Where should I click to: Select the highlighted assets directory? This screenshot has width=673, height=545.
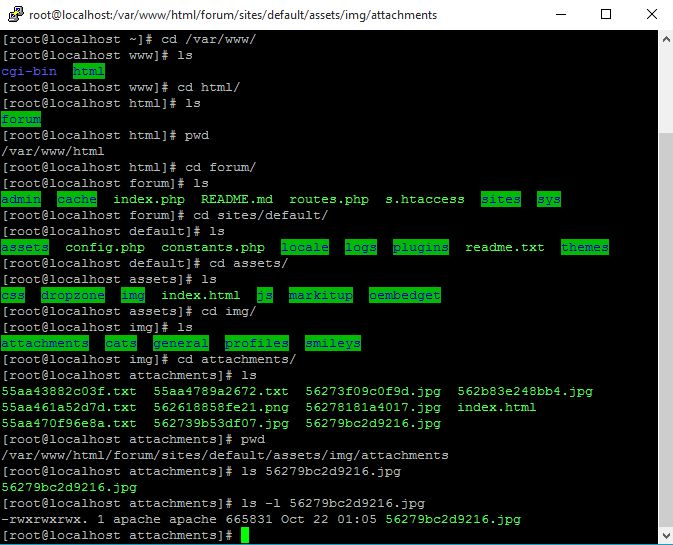(x=25, y=247)
